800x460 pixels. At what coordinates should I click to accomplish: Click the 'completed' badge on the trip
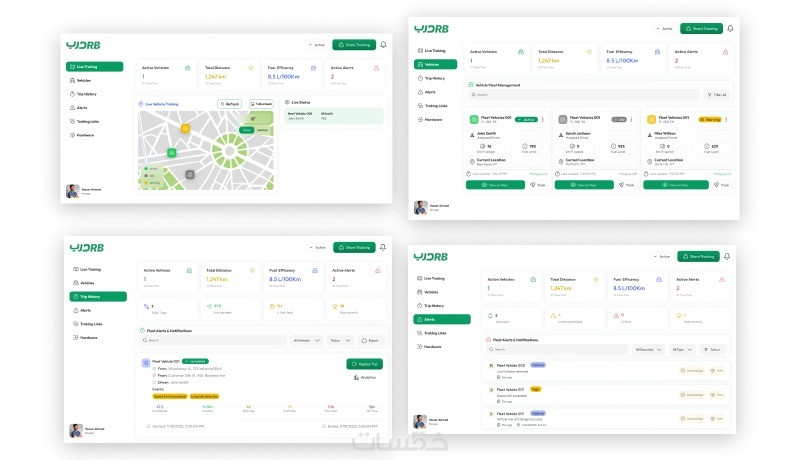point(195,361)
